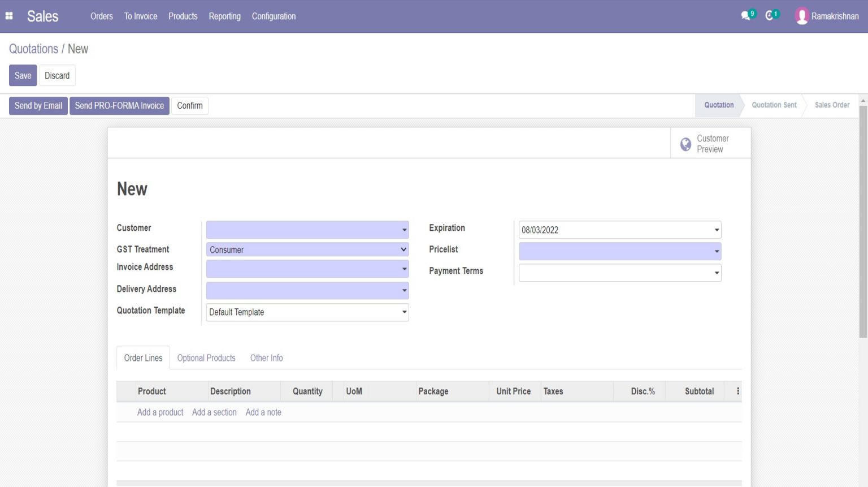Click the Unit Price column header
Screen dimensions: 868x487
pos(514,391)
